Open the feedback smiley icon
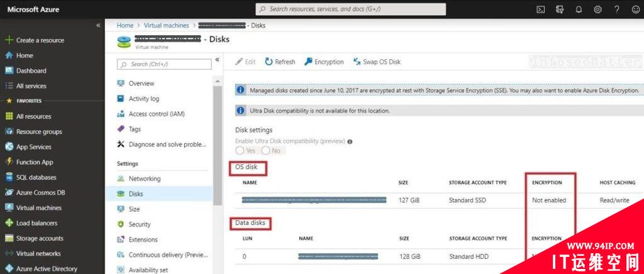Screen dimensions: 644x274 coord(636,9)
